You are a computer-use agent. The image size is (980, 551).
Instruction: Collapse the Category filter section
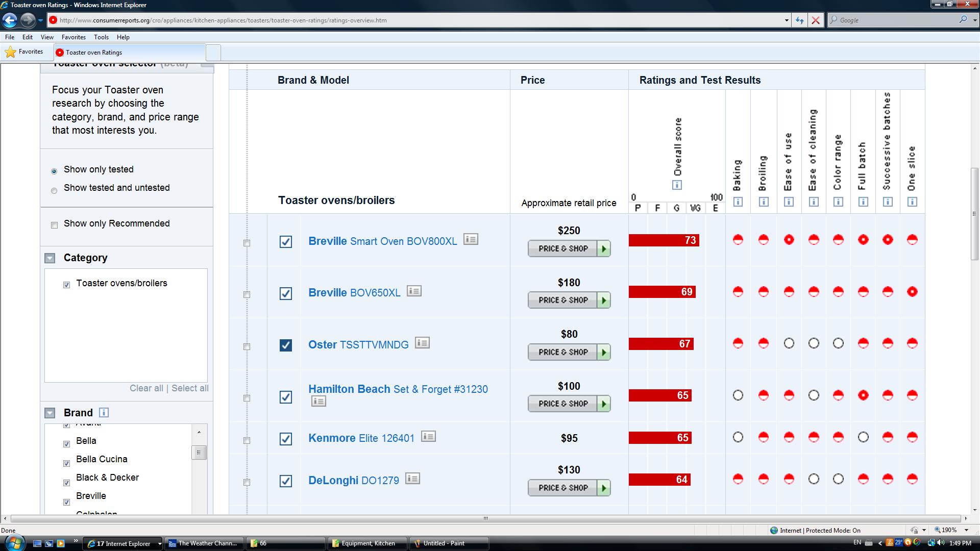coord(50,258)
